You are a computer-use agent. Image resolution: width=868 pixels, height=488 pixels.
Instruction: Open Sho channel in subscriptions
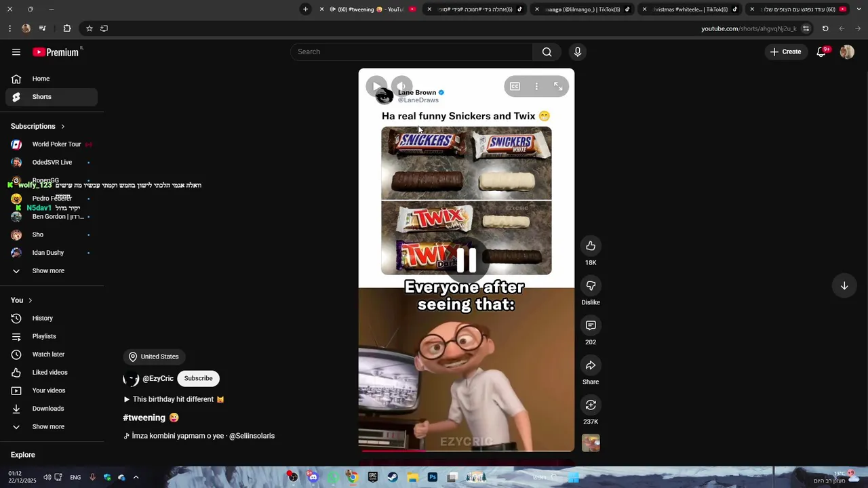52,235
